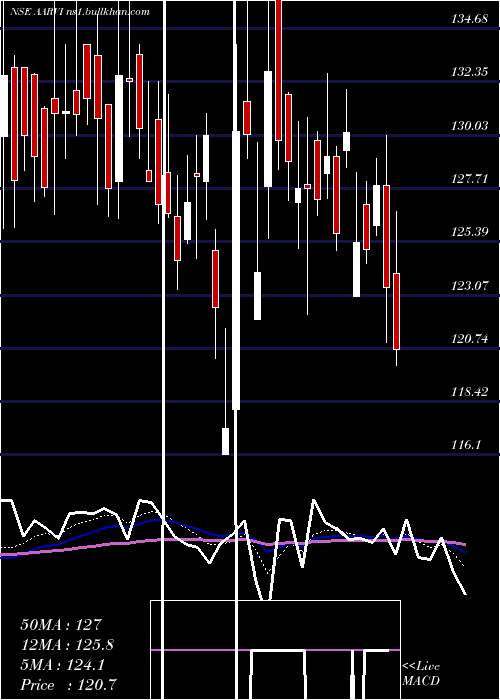Select the small white candle near 116.1
This screenshot has height=700, width=500.
[225, 442]
